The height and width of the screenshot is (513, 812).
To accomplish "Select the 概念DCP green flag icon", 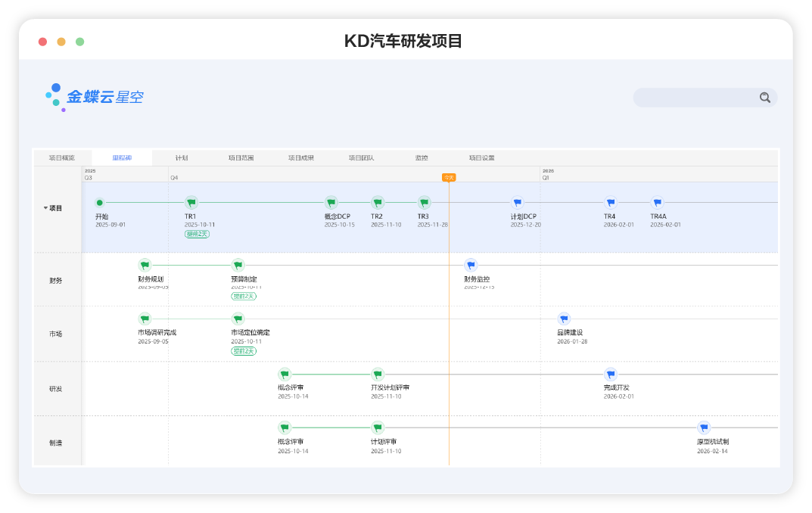I will (331, 202).
